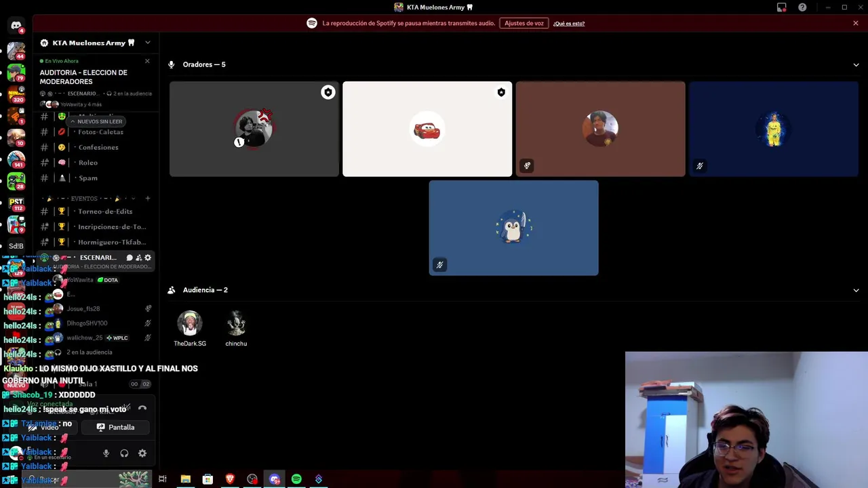The height and width of the screenshot is (488, 868).
Task: Open Discord direct messages home icon
Action: click(16, 26)
